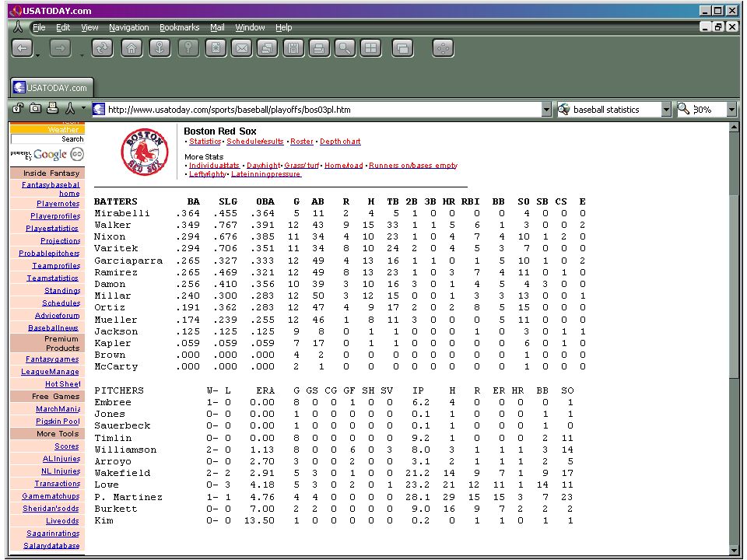Open the Transactions sidebar link

(57, 483)
